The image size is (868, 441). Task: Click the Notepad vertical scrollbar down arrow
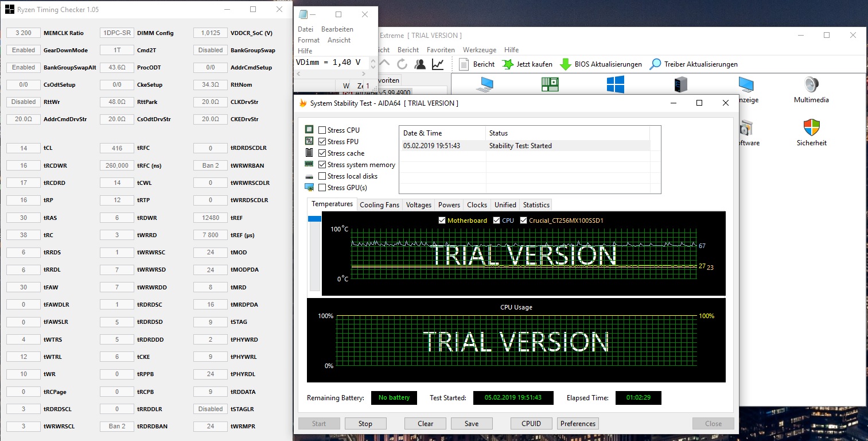click(x=373, y=66)
